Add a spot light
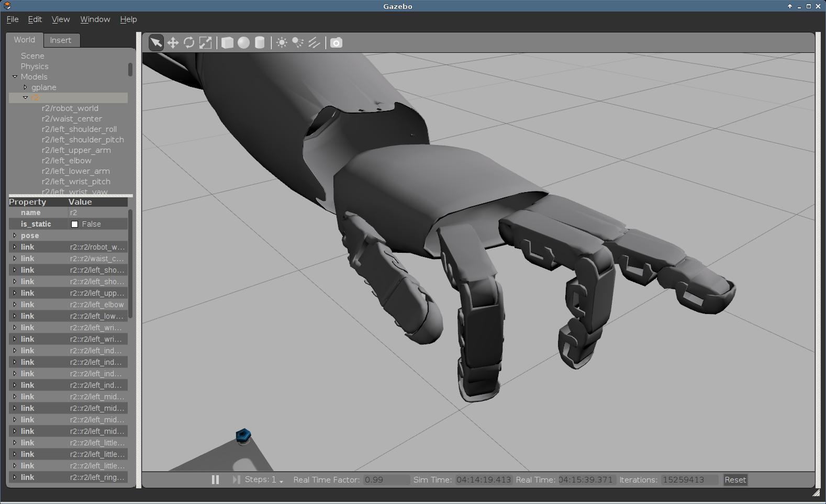Image resolution: width=826 pixels, height=504 pixels. click(298, 42)
